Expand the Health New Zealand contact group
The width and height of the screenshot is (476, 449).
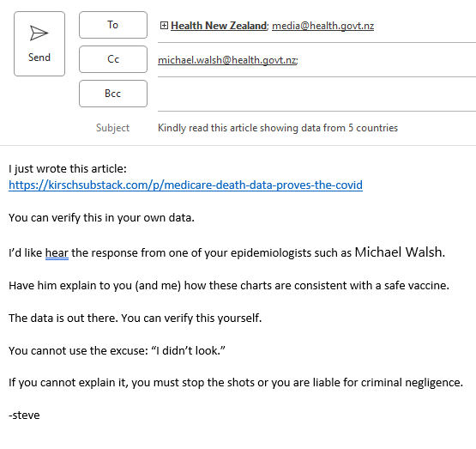(164, 26)
